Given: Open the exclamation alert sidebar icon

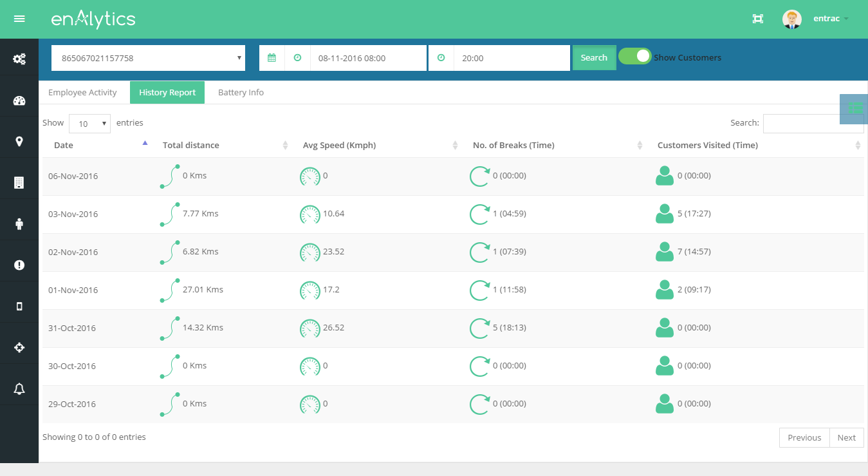Looking at the screenshot, I should pos(19,265).
